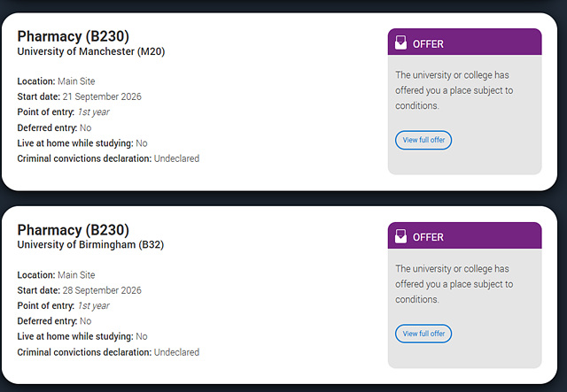This screenshot has height=392, width=567.
Task: Select Manchester's Point of entry 1st year
Action: point(92,112)
